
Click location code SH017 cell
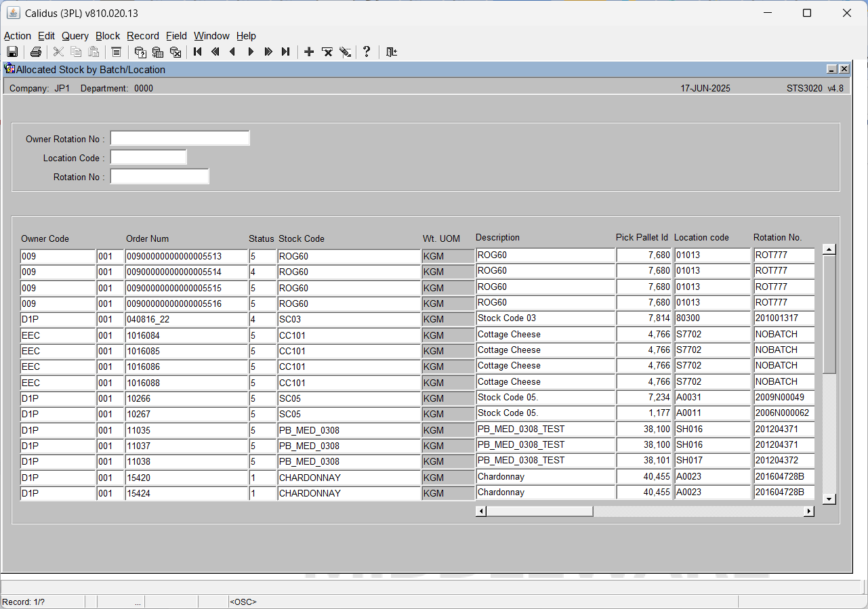pyautogui.click(x=713, y=461)
